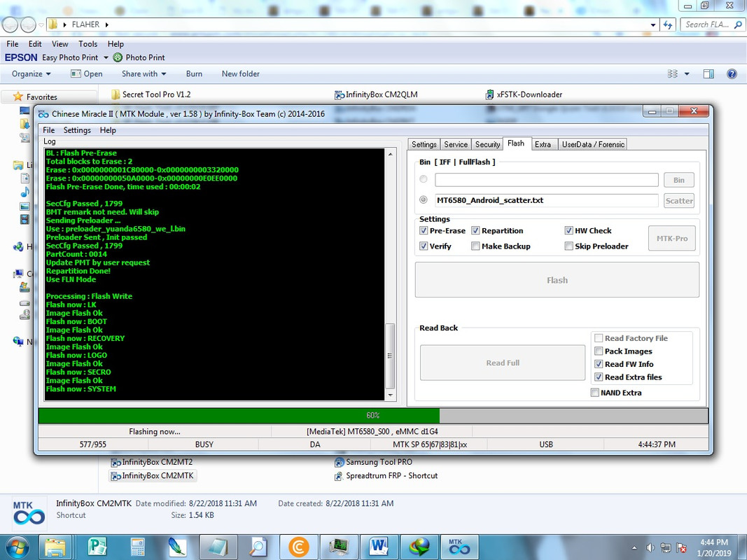Enable the Skip Preloader checkbox
The image size is (747, 560).
click(x=568, y=246)
